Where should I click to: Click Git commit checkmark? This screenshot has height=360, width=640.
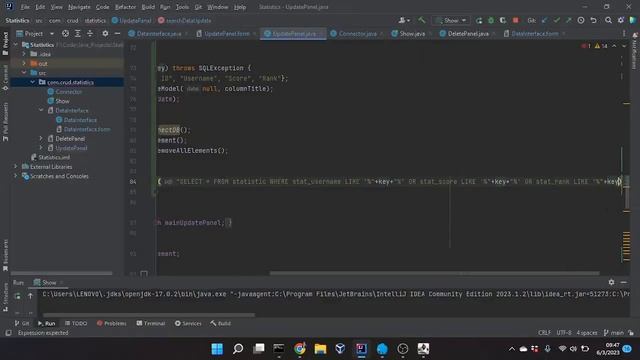coord(556,20)
